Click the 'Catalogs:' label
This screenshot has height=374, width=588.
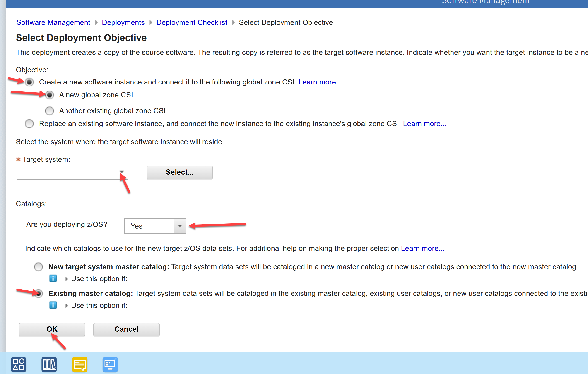(x=31, y=204)
